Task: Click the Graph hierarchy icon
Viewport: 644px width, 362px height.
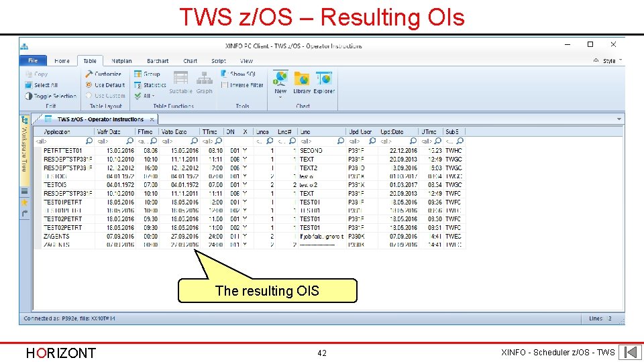Action: pos(204,78)
